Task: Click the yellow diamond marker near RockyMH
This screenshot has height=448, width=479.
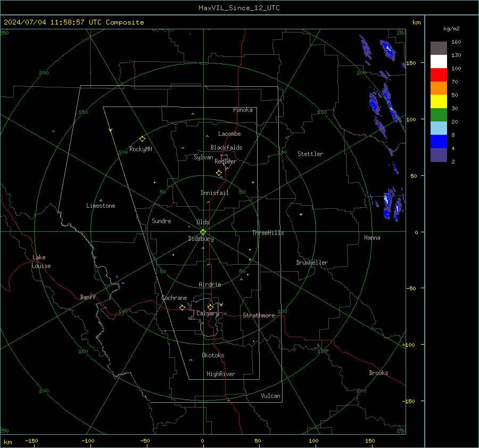Action: [142, 139]
